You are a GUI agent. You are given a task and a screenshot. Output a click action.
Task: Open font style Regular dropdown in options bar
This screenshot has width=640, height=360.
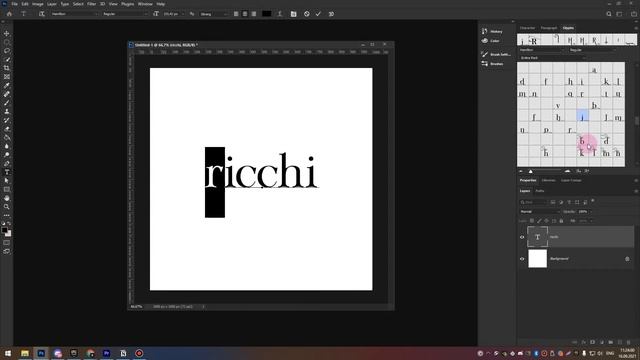pos(125,14)
